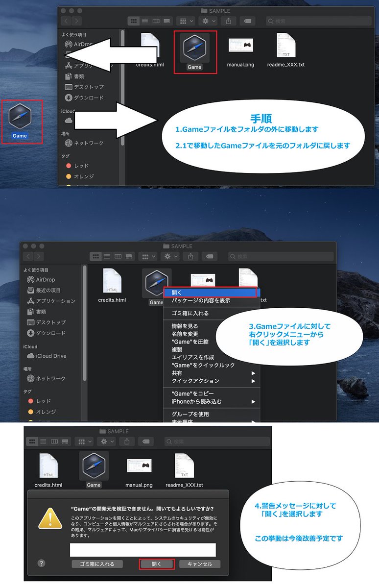The width and height of the screenshot is (379, 588).
Task: Open the group-by dropdown in top Finder window
Action: [186, 21]
